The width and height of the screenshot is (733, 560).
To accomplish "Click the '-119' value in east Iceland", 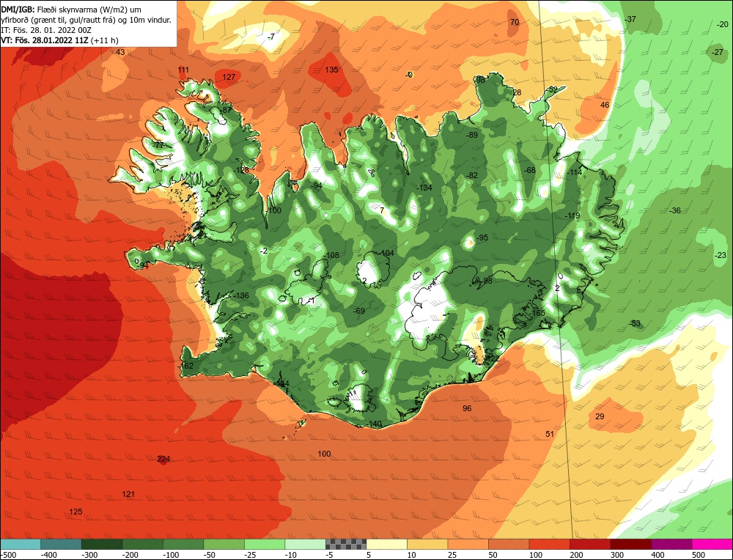I will coord(572,216).
